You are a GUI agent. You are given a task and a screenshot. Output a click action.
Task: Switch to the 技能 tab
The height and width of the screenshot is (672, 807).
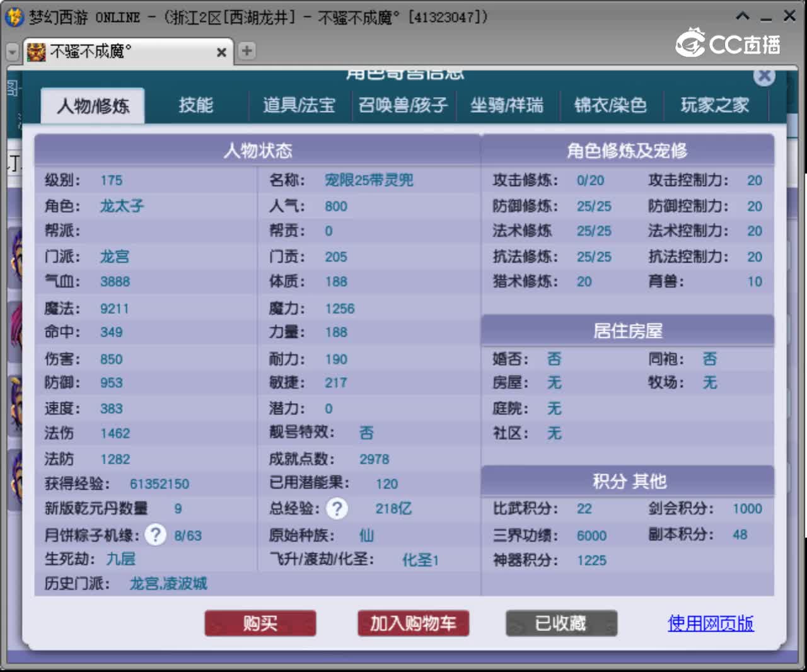click(196, 105)
